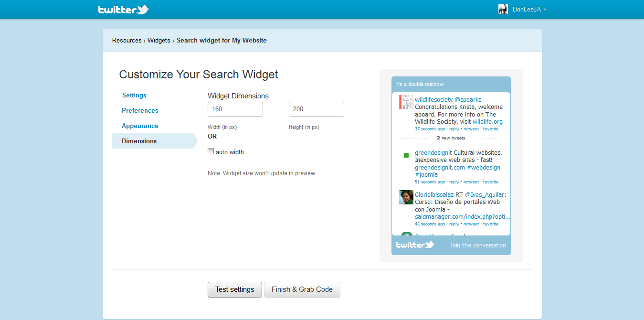Switch to the Settings tab
This screenshot has width=644, height=320.
[x=134, y=96]
